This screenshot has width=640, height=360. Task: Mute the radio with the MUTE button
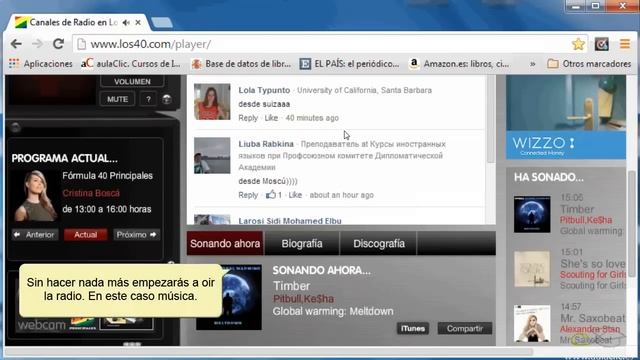pyautogui.click(x=118, y=99)
